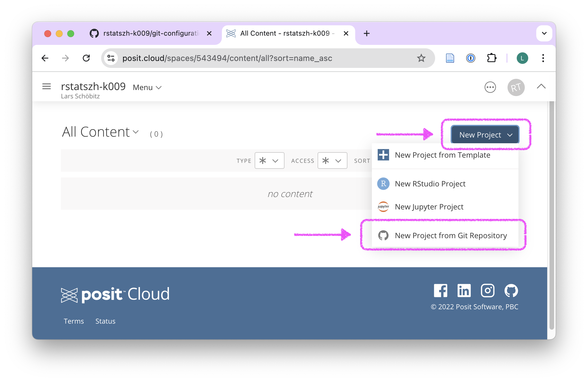Open the tab search dropdown arrow

point(544,33)
